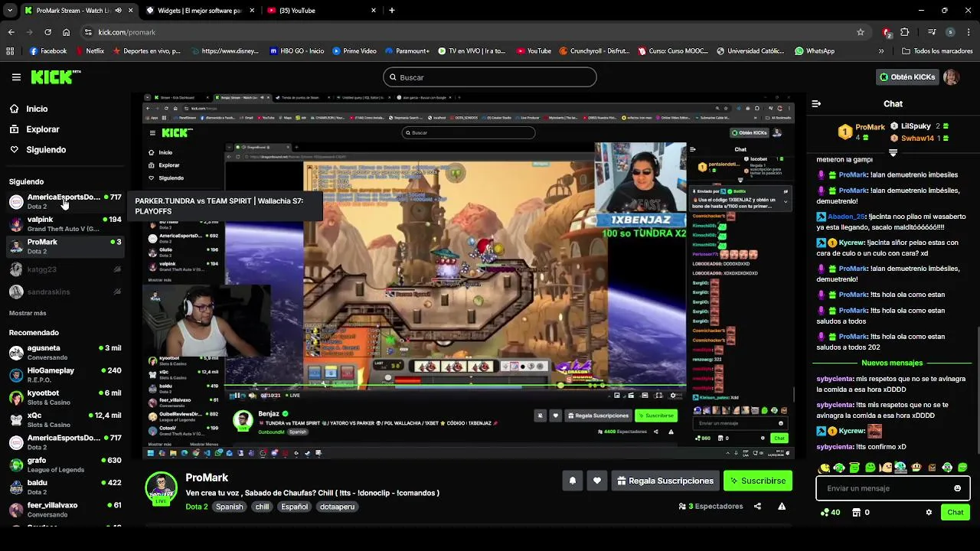Select the chill tag
This screenshot has width=980, height=551.
[x=262, y=507]
